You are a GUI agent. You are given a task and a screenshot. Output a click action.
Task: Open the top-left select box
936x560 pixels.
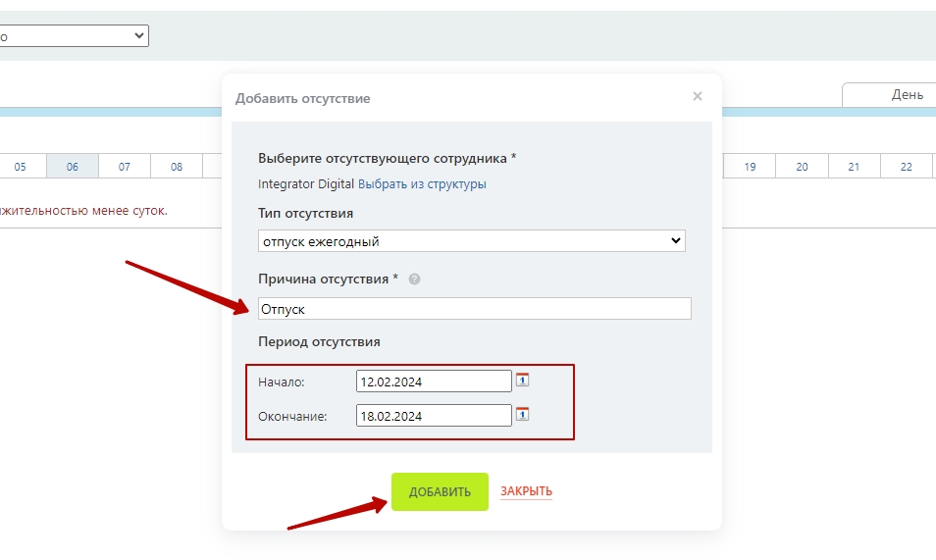pyautogui.click(x=74, y=36)
